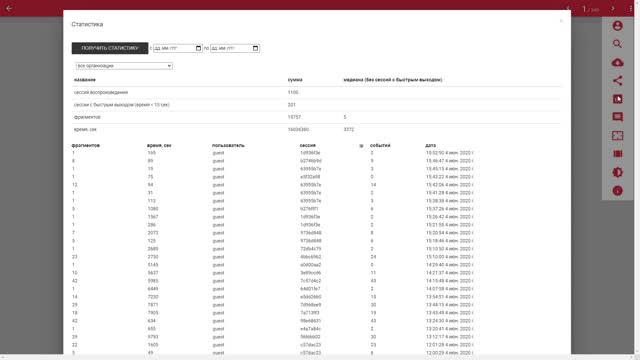Click the время, сек column header
This screenshot has height=360, width=640.
coord(159,145)
